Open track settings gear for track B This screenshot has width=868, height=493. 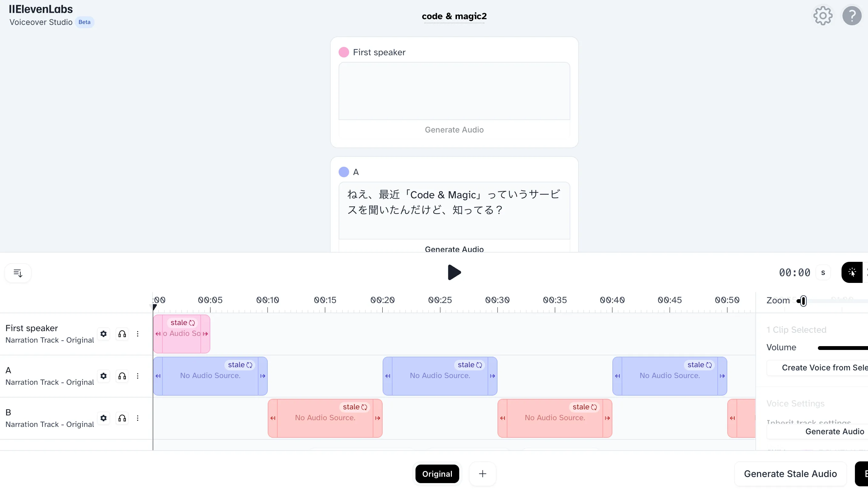click(x=103, y=418)
